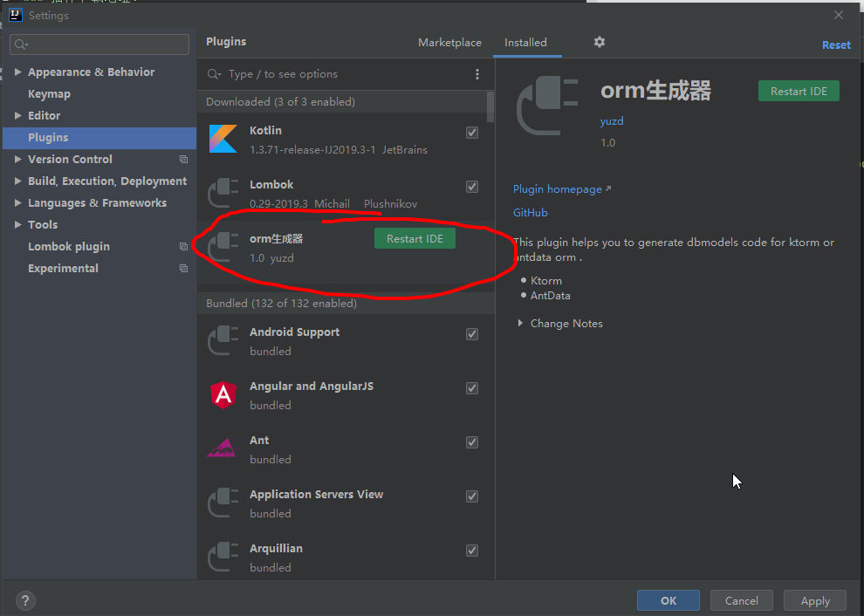This screenshot has width=864, height=616.
Task: Toggle the Arquillian plugin checkbox
Action: 472,550
